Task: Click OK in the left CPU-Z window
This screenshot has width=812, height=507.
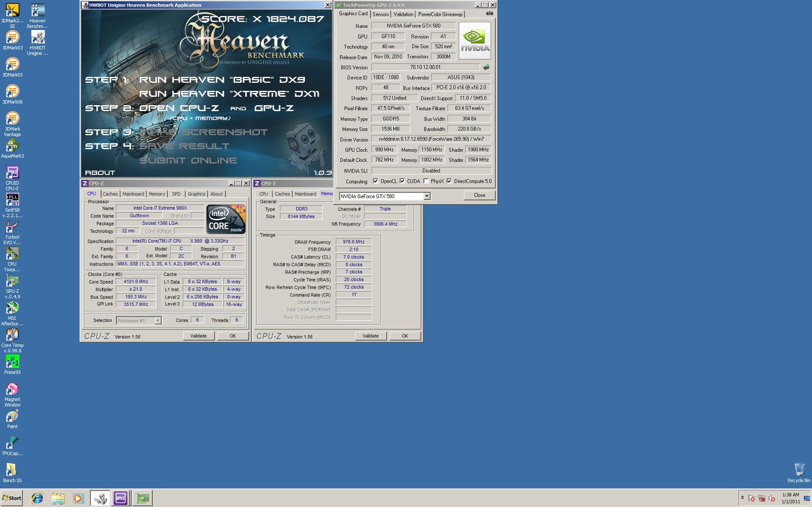Action: tap(232, 336)
